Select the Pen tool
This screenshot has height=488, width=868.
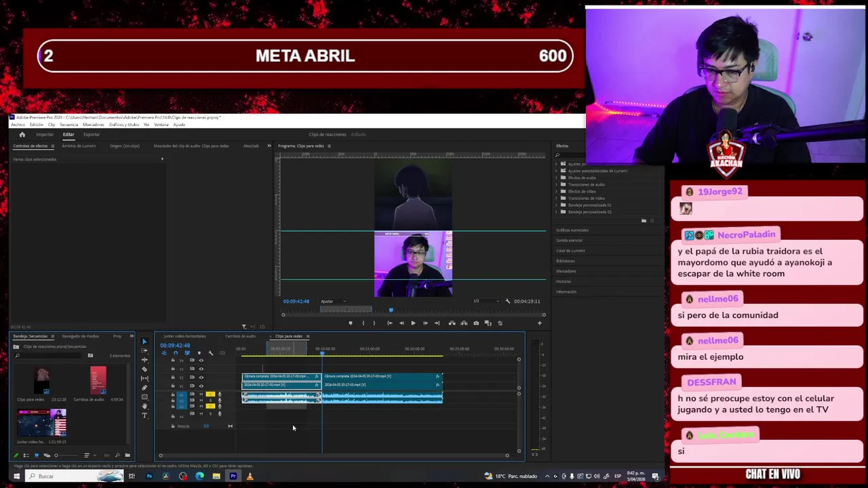tap(144, 388)
